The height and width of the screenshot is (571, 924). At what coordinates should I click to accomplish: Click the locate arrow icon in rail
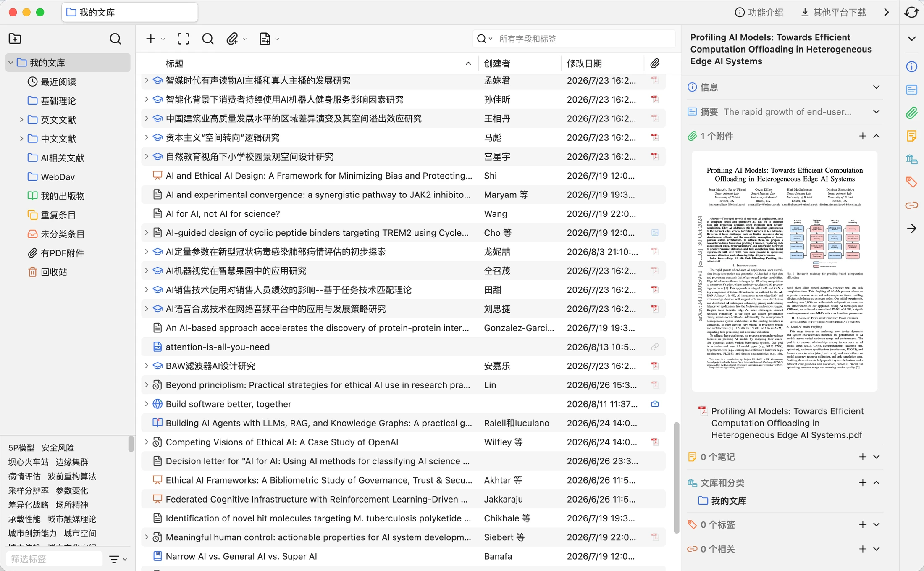tap(911, 229)
